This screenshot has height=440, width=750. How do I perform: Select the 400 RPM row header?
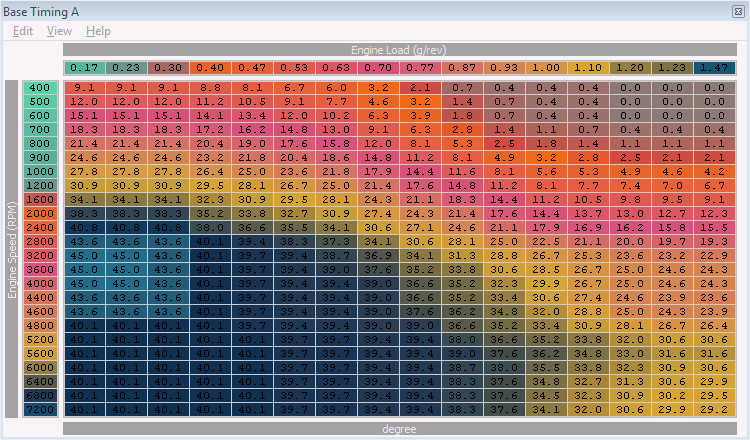click(x=40, y=88)
